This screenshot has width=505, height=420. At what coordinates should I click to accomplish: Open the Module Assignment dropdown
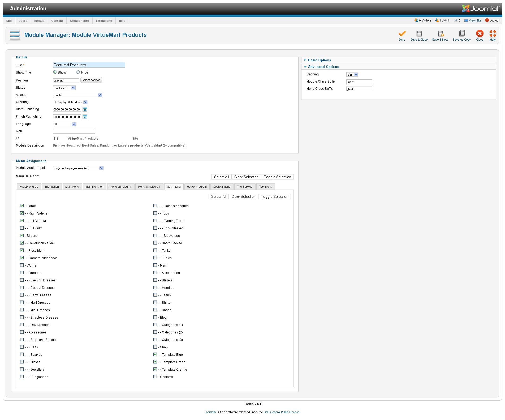coord(78,168)
